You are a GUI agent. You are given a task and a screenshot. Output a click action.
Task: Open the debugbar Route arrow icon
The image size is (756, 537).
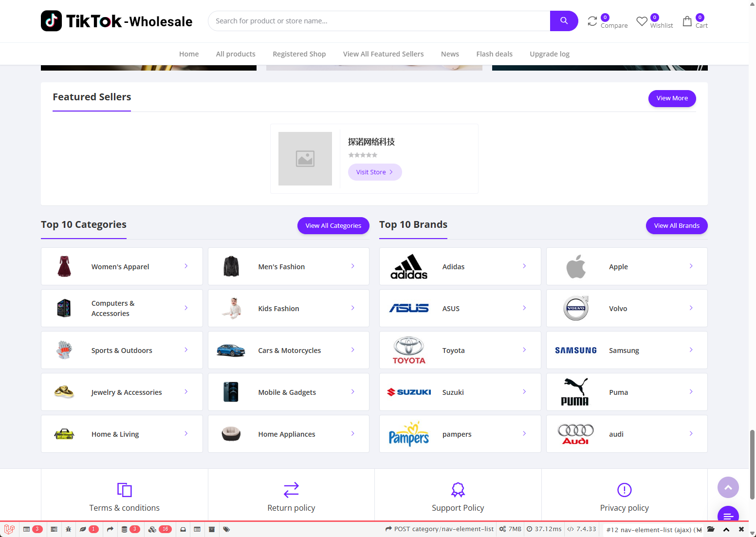[110, 529]
